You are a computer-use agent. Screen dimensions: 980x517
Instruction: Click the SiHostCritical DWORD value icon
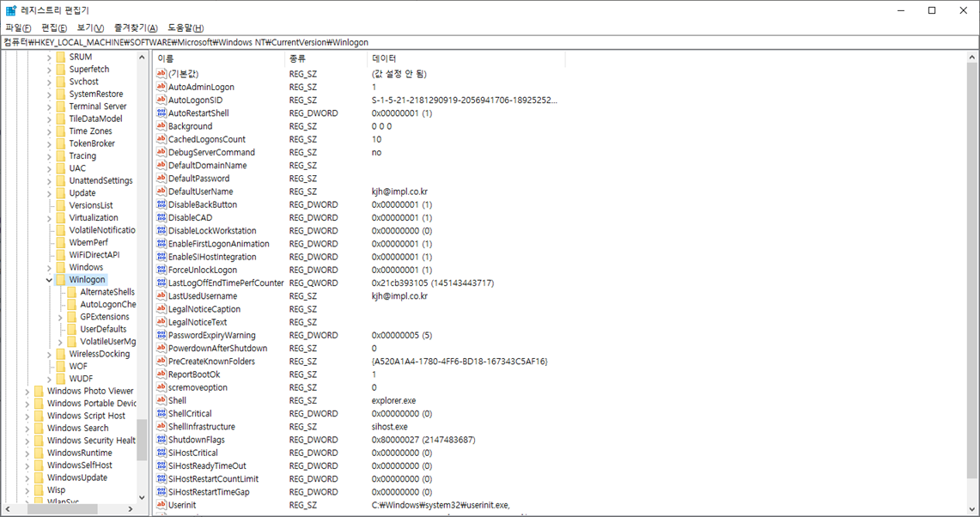point(161,453)
